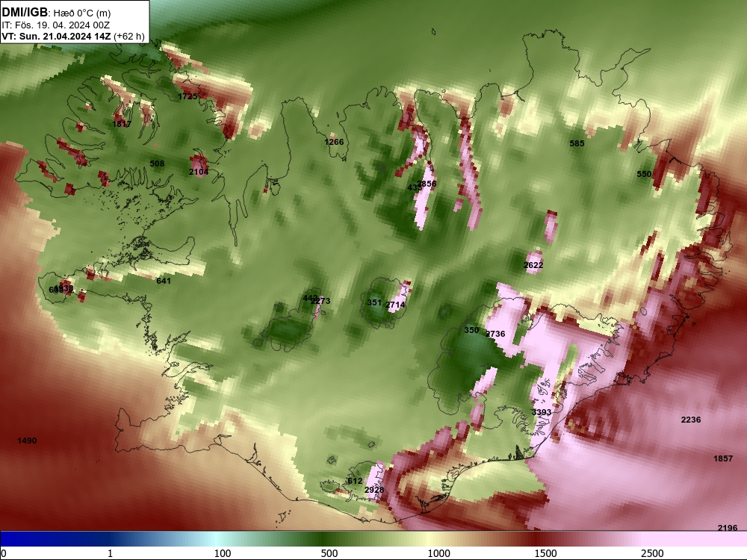Click the 350 height value on the map
Screen dimensions: 747x560
point(471,330)
